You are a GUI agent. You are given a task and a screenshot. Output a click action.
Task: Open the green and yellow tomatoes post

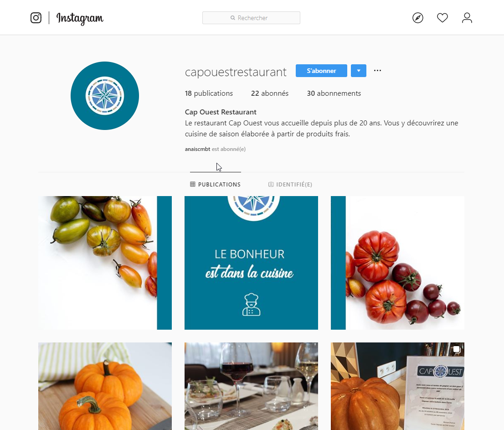105,263
